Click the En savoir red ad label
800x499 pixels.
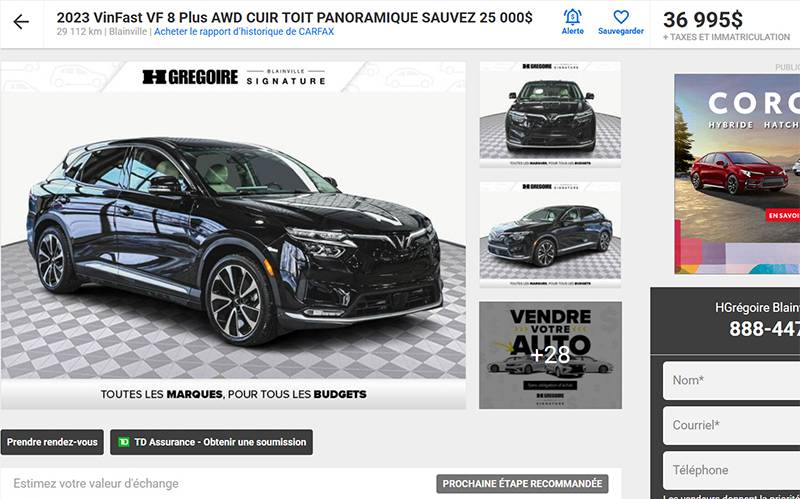coord(783,215)
